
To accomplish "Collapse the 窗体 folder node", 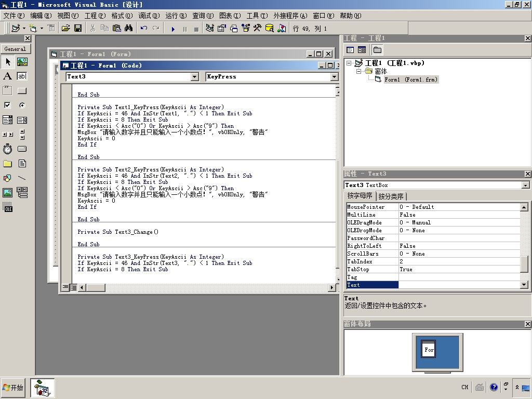I will click(x=358, y=71).
